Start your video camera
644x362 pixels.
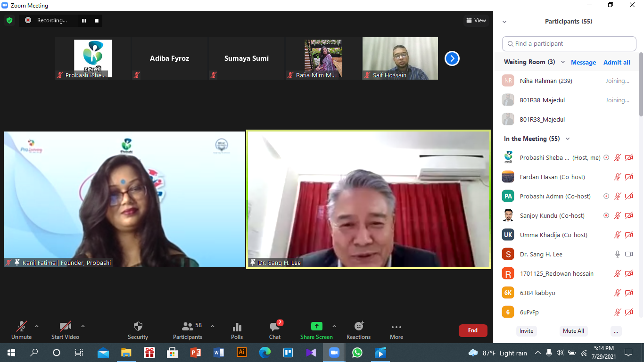click(x=65, y=330)
